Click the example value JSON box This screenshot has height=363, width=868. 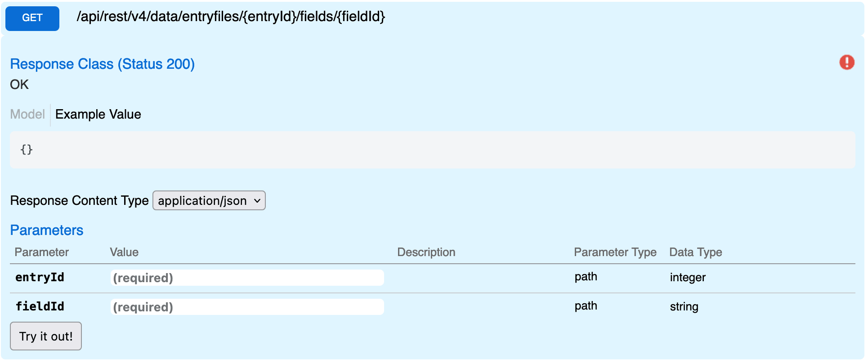tap(433, 150)
